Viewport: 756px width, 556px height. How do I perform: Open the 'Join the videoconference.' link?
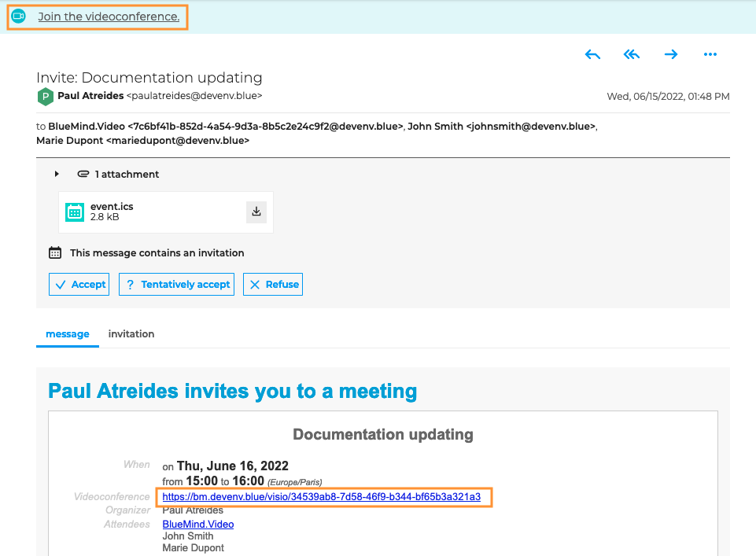click(109, 17)
